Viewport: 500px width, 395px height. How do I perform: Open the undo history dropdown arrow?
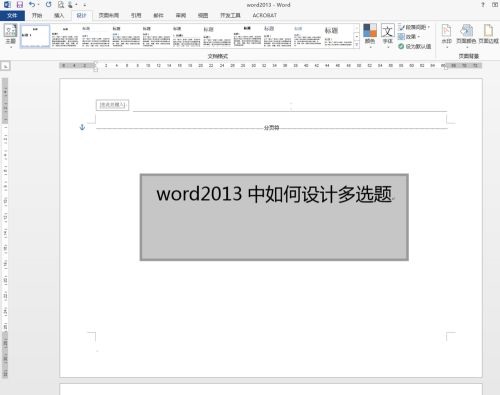pyautogui.click(x=39, y=5)
